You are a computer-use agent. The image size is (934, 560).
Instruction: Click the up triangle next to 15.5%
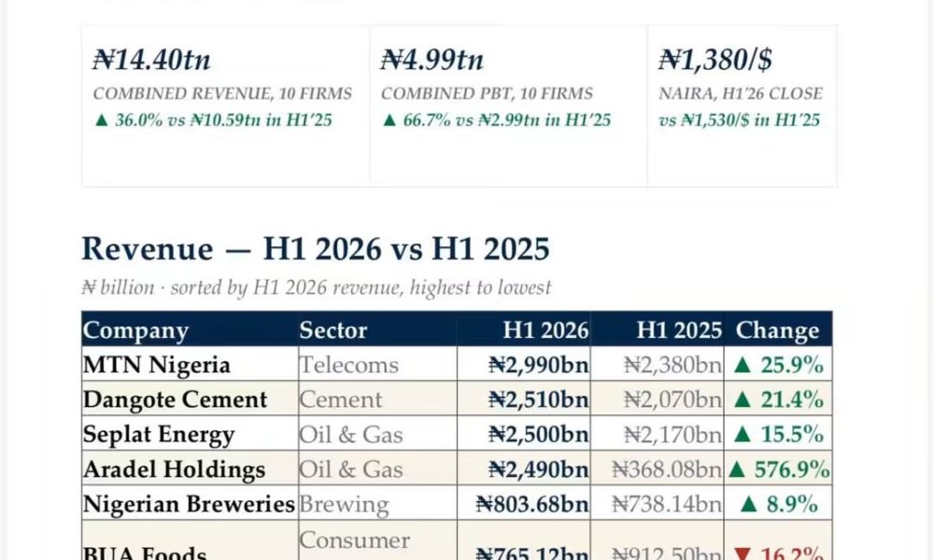[743, 434]
